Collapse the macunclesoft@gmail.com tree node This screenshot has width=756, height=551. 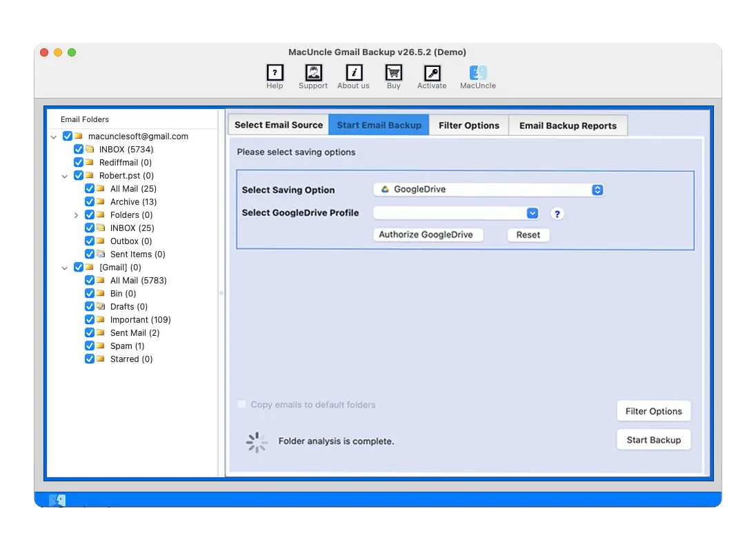tap(54, 137)
